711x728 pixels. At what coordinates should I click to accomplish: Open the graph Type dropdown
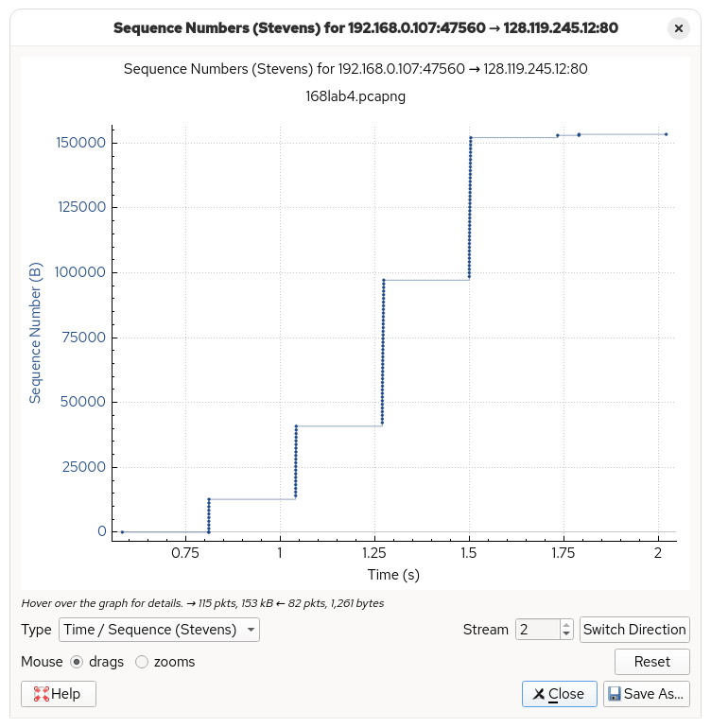pyautogui.click(x=159, y=630)
